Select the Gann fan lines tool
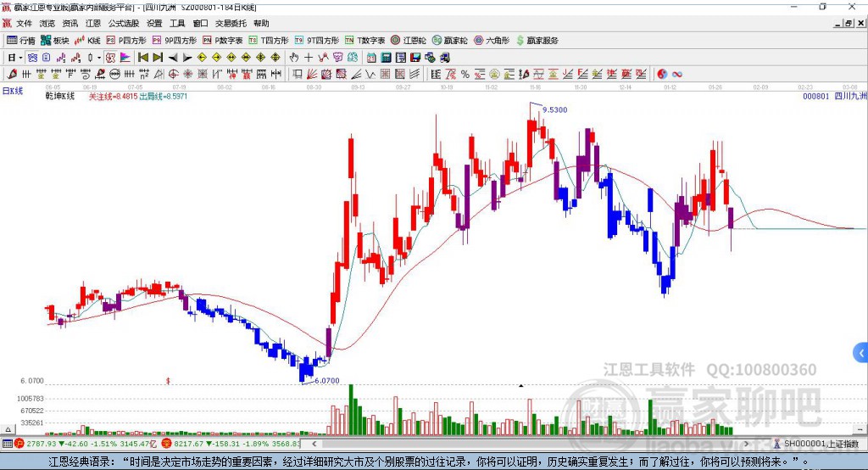The height and width of the screenshot is (470, 868). [x=312, y=75]
